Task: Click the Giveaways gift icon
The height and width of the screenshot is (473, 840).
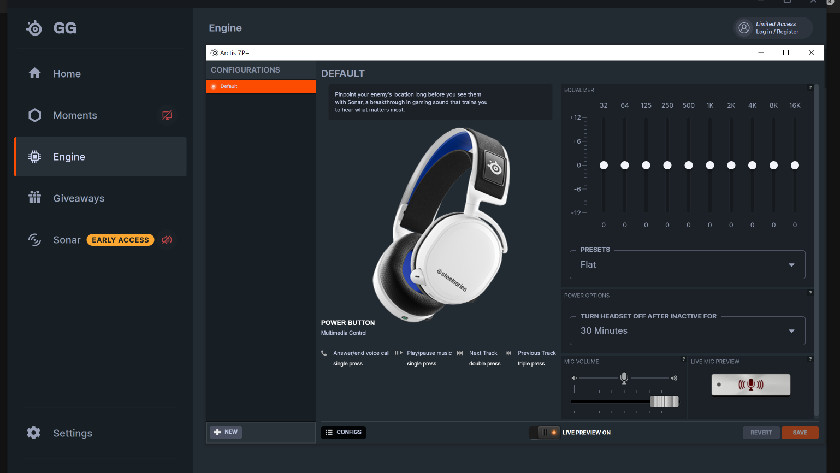Action: click(x=35, y=198)
